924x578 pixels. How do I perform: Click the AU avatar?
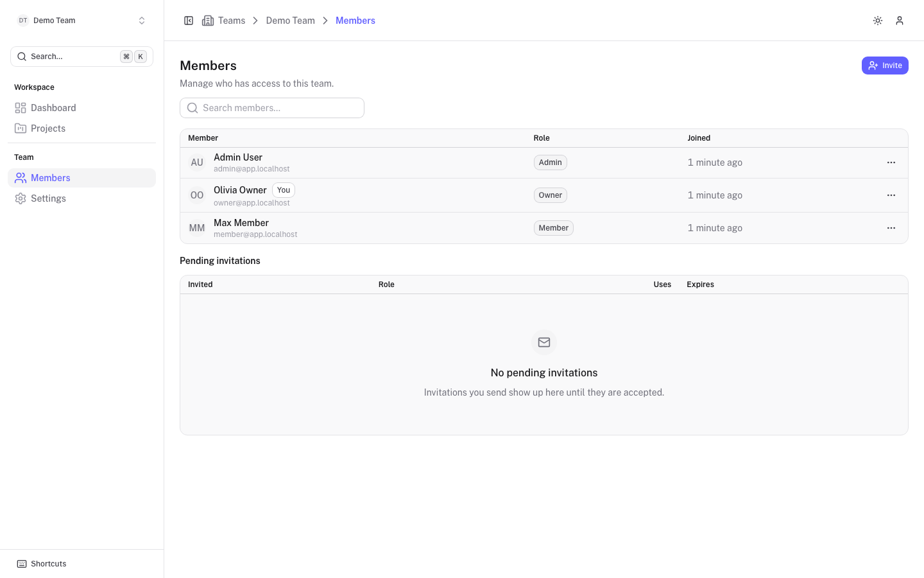point(197,162)
